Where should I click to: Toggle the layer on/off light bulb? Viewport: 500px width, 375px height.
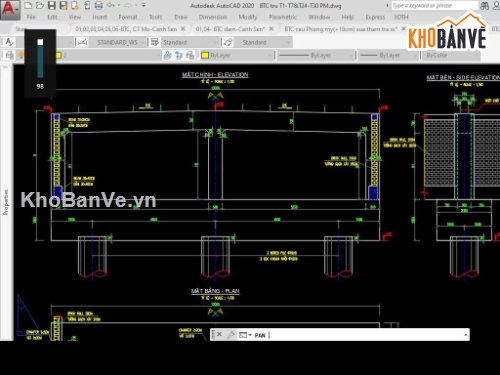tap(21, 55)
